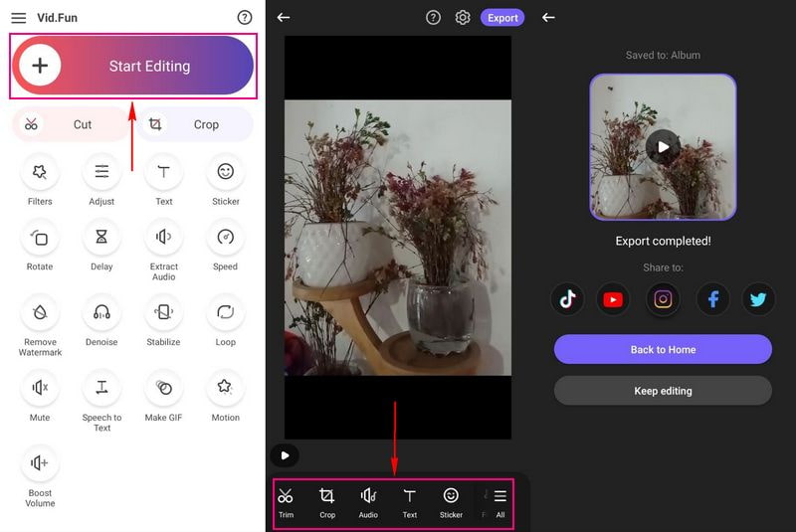Share the video to Facebook
This screenshot has height=532, width=796.
click(712, 299)
